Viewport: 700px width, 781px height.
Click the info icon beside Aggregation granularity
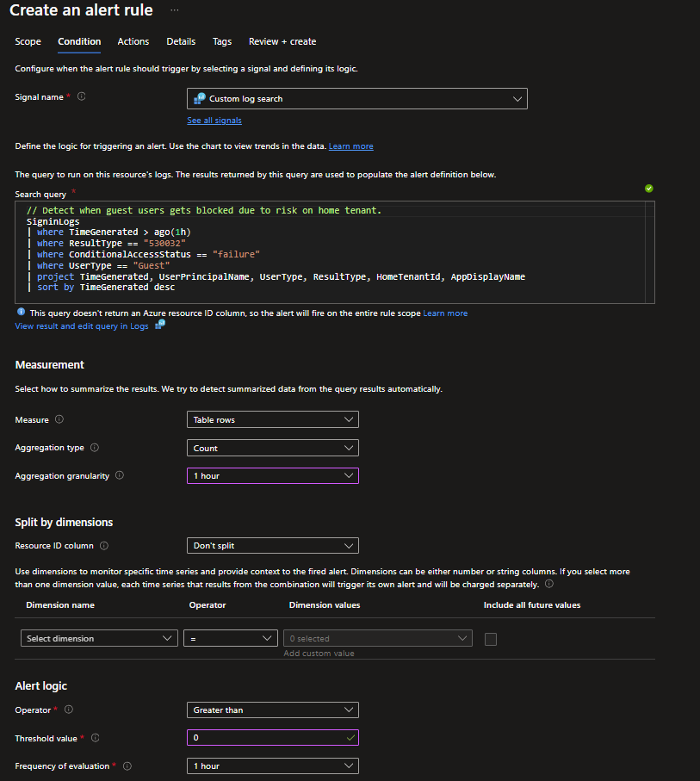coord(120,475)
